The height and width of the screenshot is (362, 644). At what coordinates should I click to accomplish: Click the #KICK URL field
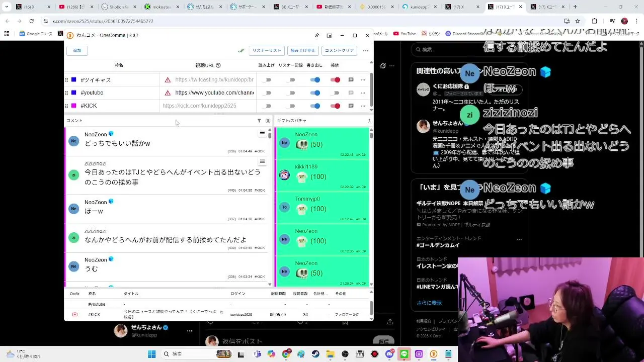(208, 106)
